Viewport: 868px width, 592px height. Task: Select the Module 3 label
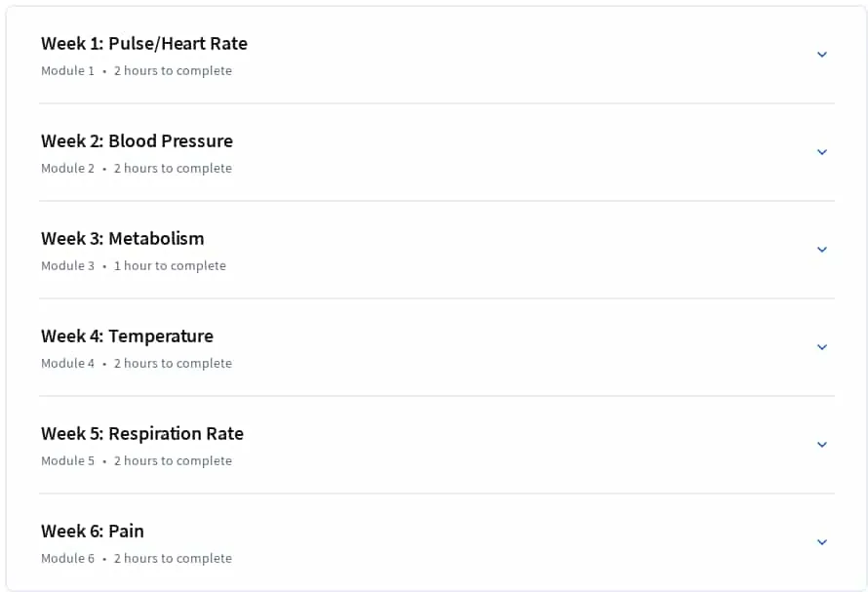coord(67,266)
